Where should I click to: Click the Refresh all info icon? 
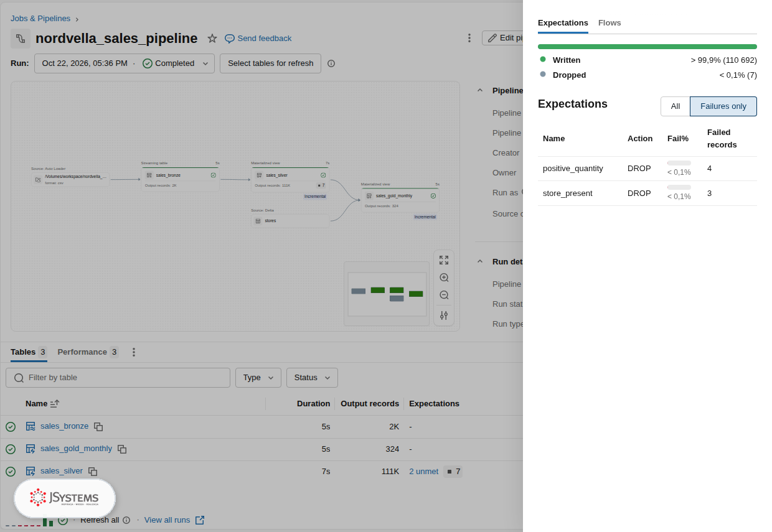coord(126,520)
